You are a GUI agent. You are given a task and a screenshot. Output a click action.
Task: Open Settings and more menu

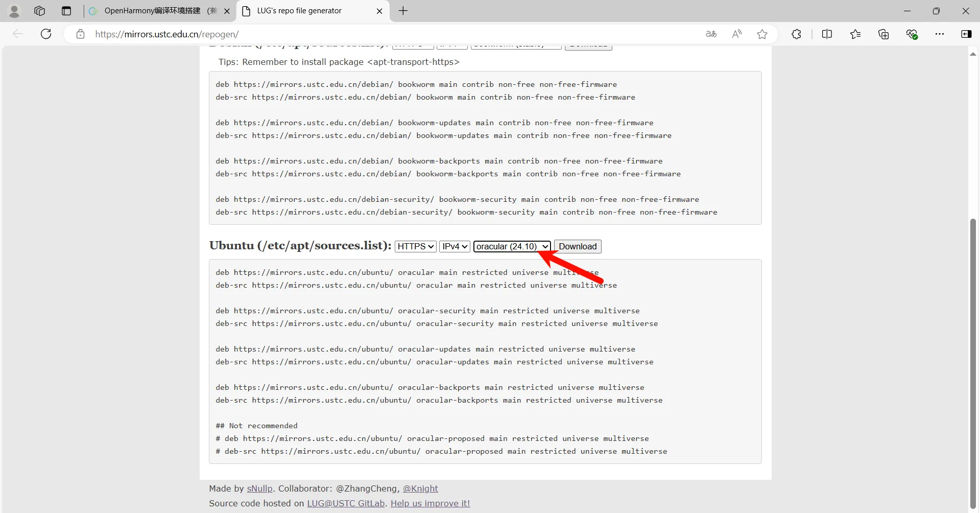click(x=940, y=34)
